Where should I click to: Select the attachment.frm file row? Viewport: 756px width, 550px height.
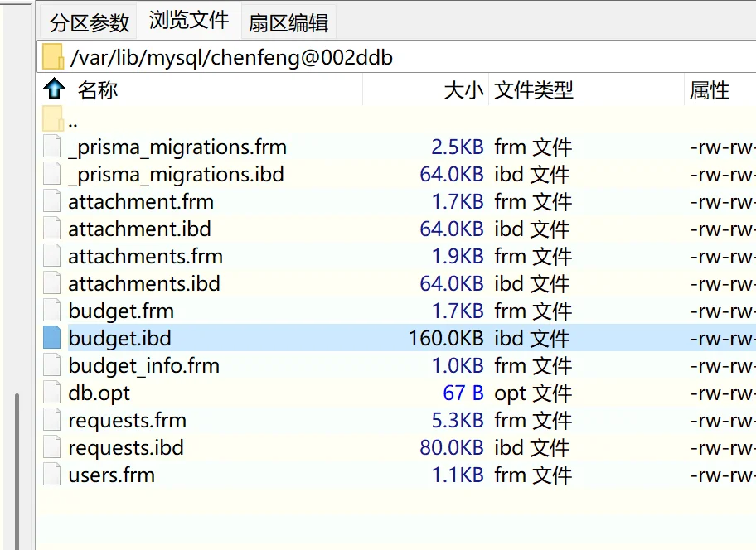(x=141, y=202)
